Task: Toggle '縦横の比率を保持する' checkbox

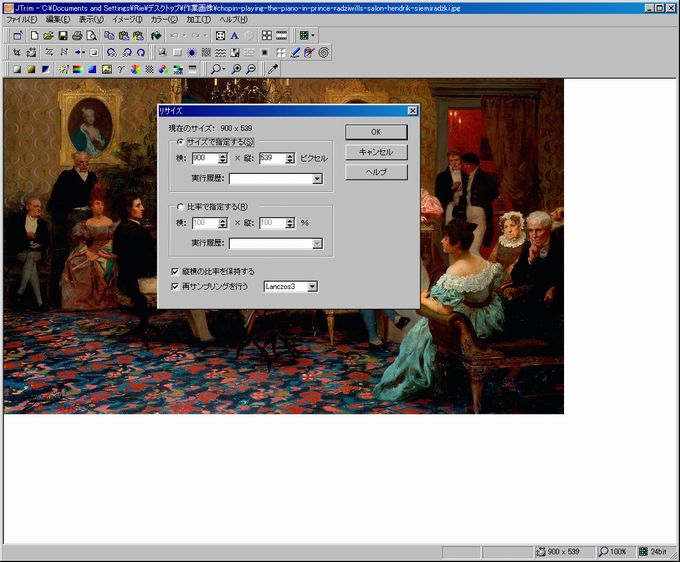Action: 175,271
